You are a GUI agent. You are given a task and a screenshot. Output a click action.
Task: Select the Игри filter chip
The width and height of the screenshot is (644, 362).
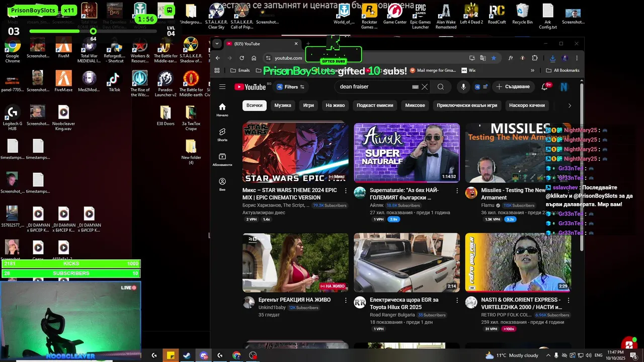(x=308, y=106)
